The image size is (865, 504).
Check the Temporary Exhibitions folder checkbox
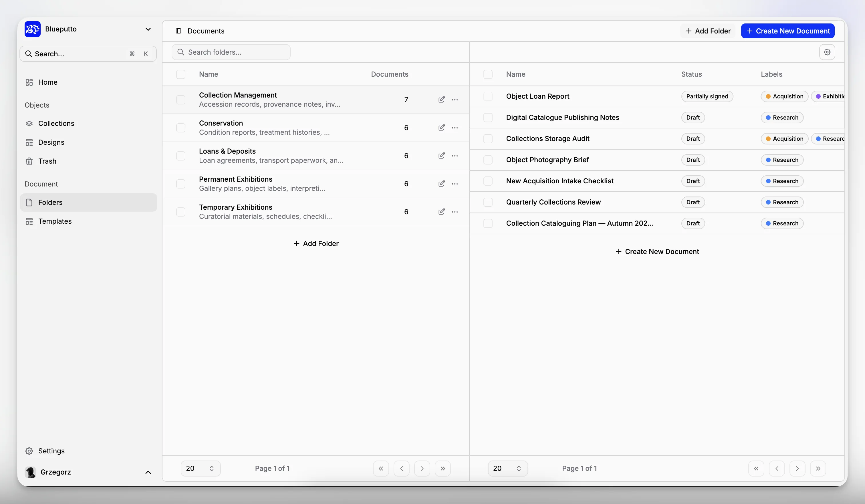(x=181, y=212)
